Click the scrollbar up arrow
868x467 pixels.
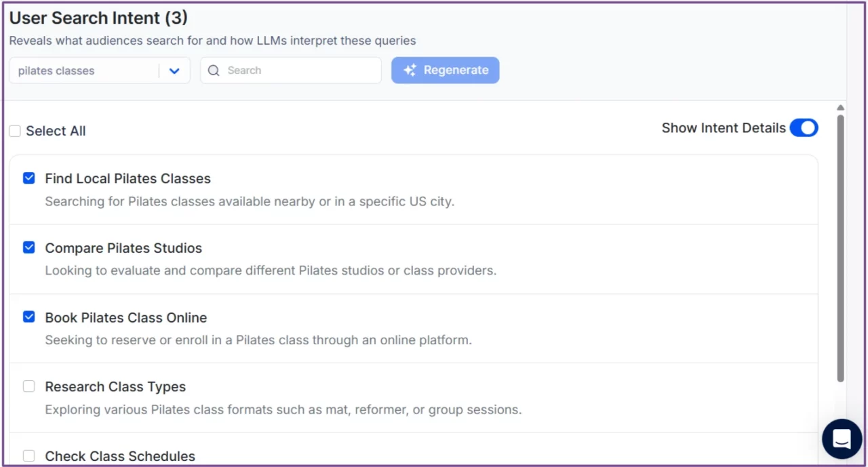[840, 108]
